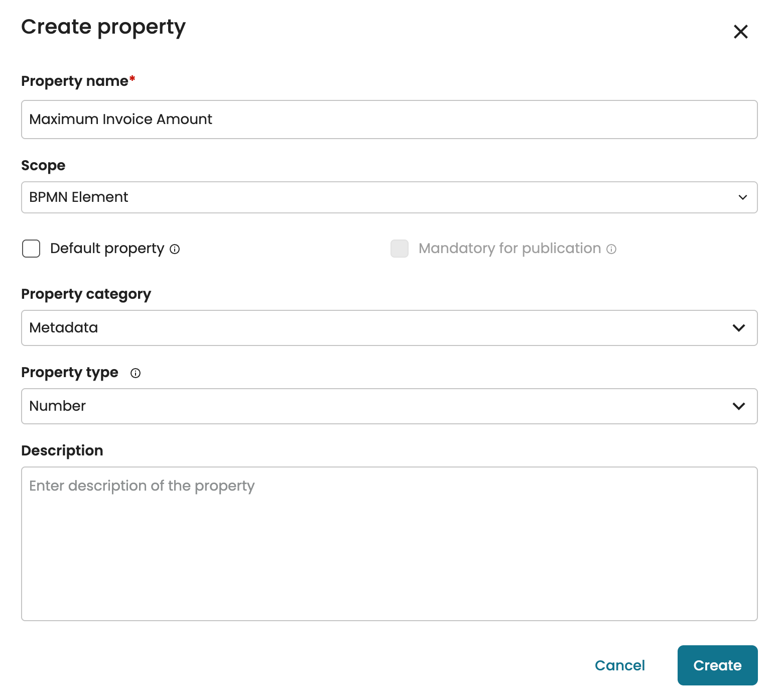Click the Create button
This screenshot has height=700, width=780.
pyautogui.click(x=717, y=665)
